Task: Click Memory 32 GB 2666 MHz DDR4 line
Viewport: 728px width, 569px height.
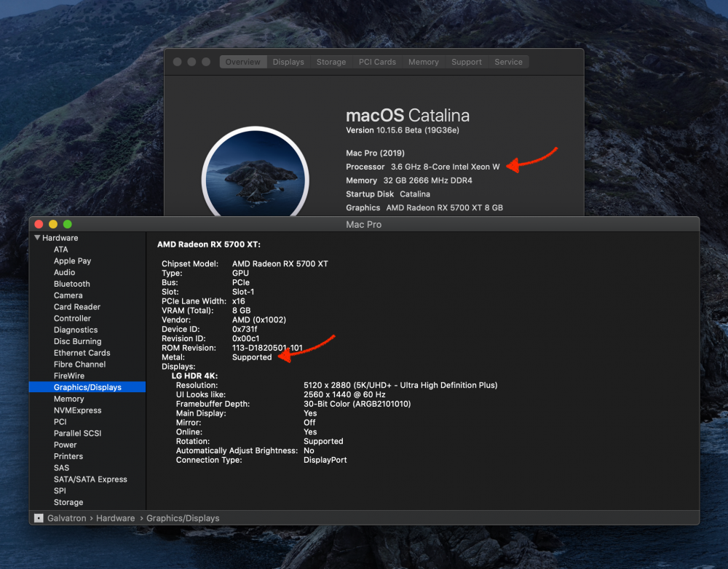Action: [409, 180]
